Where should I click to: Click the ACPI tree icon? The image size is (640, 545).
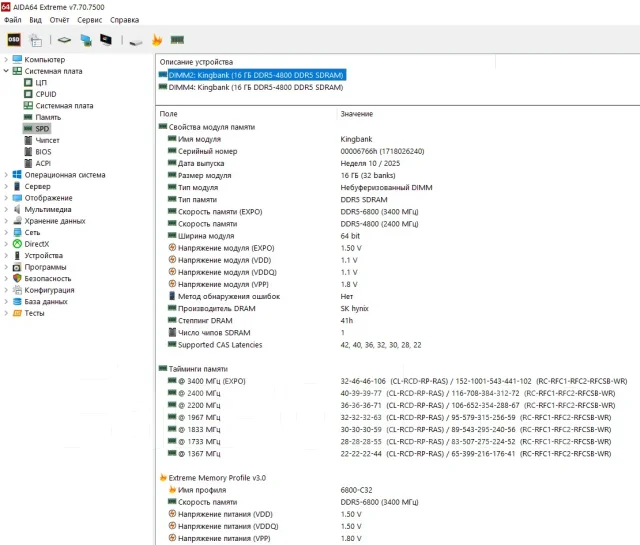[x=28, y=163]
